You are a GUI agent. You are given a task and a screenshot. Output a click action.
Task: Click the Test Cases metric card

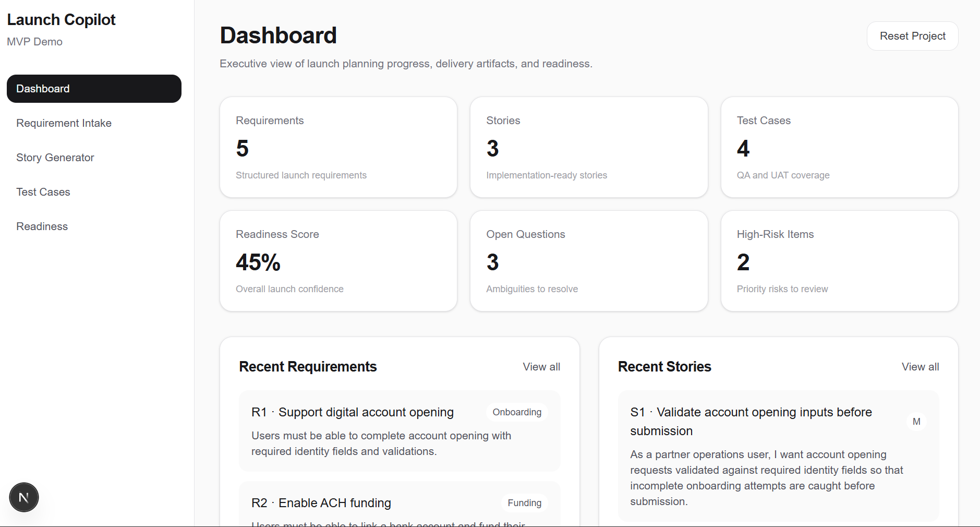(x=839, y=147)
